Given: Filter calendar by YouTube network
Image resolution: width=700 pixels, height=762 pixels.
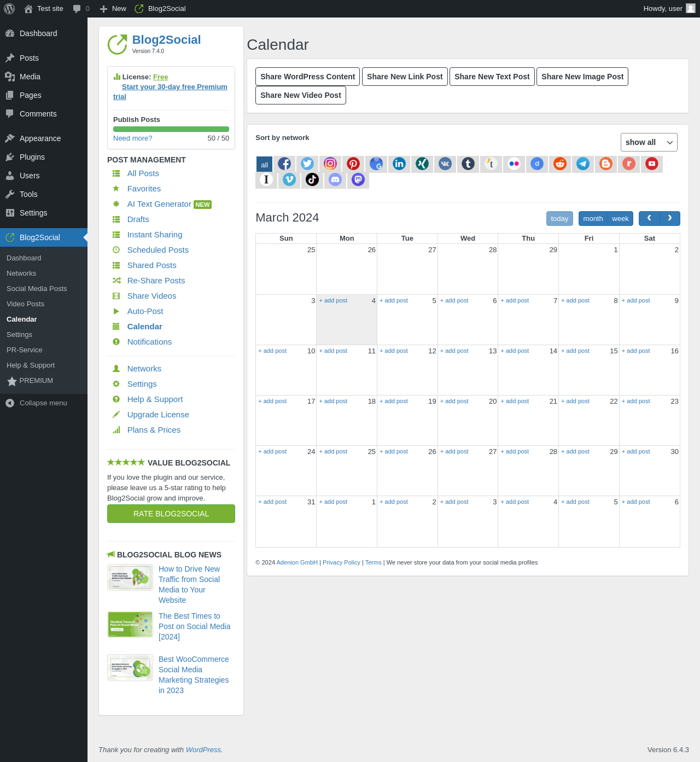Looking at the screenshot, I should 652,164.
